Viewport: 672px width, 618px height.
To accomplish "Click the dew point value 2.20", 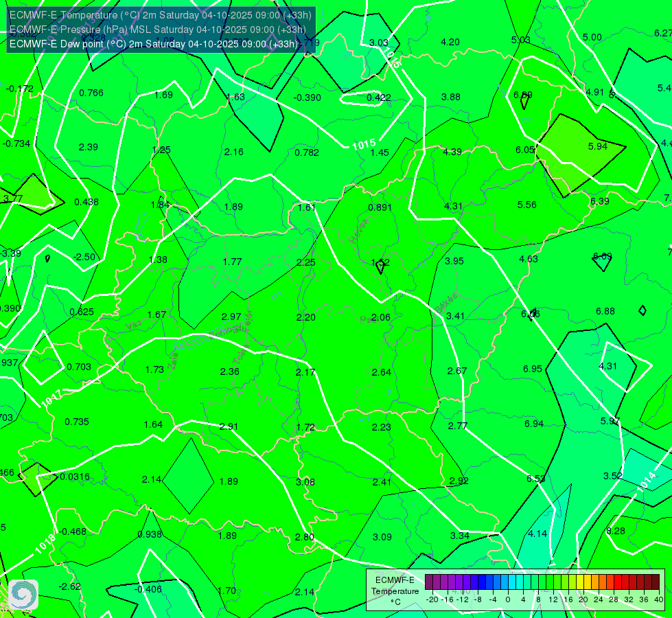I will 306,317.
